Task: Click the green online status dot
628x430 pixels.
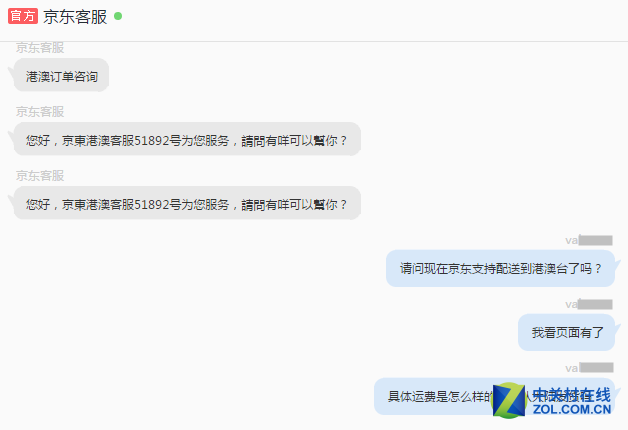Action: [118, 16]
